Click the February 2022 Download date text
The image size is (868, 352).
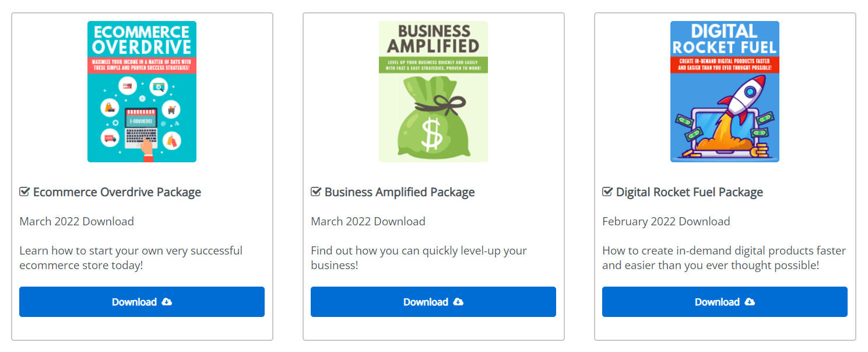[x=666, y=221]
